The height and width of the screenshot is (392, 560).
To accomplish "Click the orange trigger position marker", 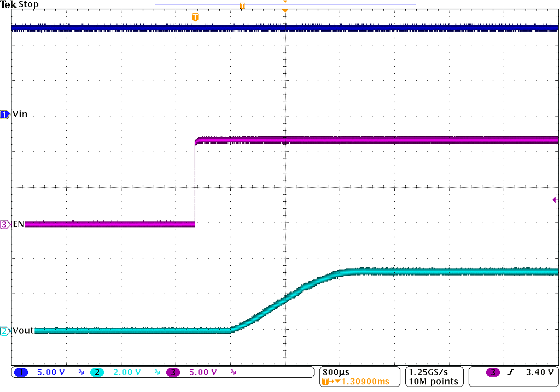I will [x=195, y=16].
